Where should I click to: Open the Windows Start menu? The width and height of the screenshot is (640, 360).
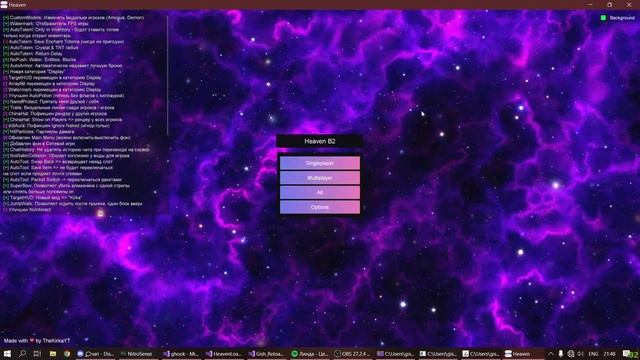[x=7, y=354]
